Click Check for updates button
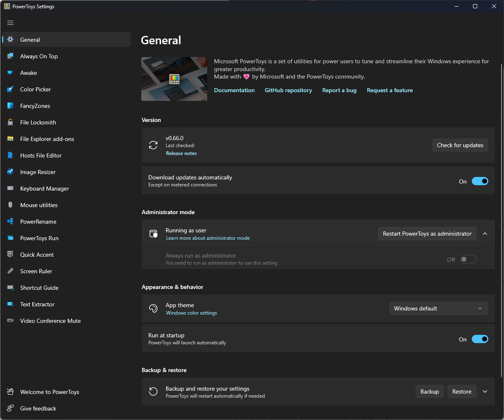 [460, 145]
